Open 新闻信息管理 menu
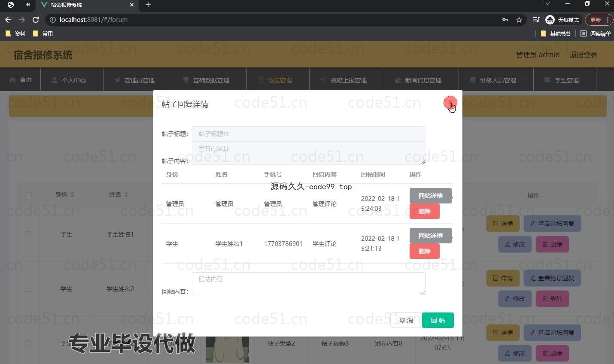 pyautogui.click(x=422, y=80)
